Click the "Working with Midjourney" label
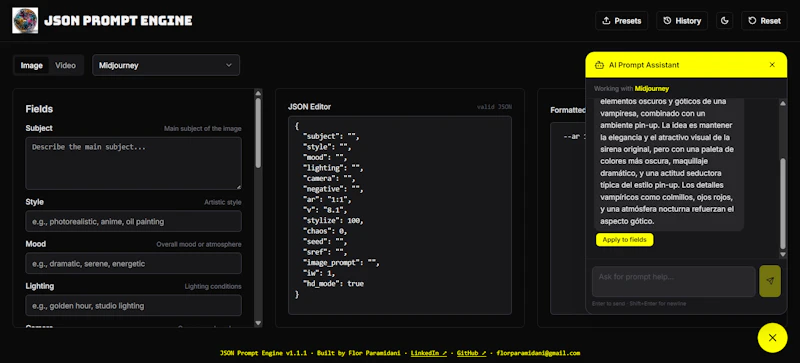 pos(631,88)
